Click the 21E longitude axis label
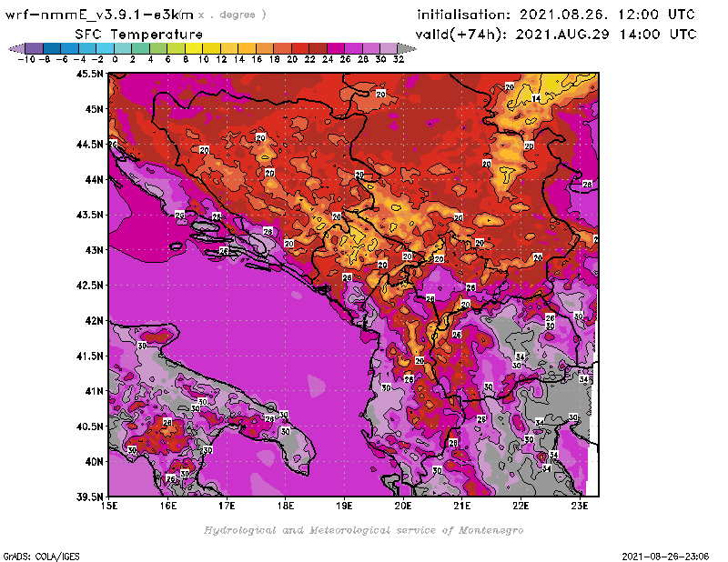The width and height of the screenshot is (728, 562). pos(462,506)
